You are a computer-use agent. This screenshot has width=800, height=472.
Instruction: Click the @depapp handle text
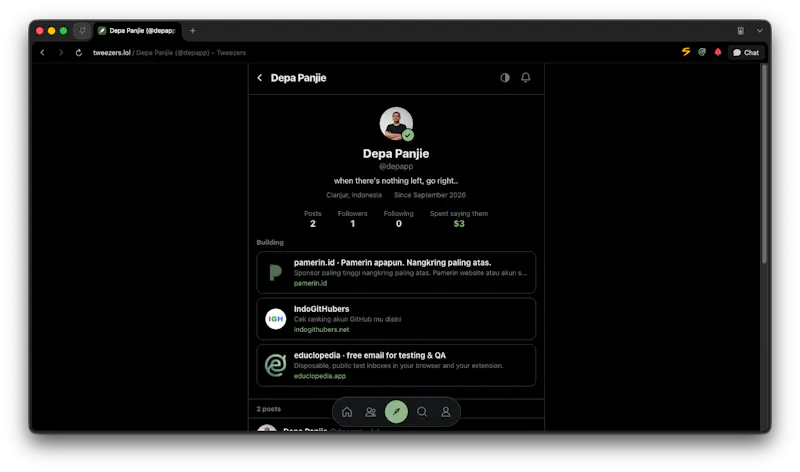(396, 166)
